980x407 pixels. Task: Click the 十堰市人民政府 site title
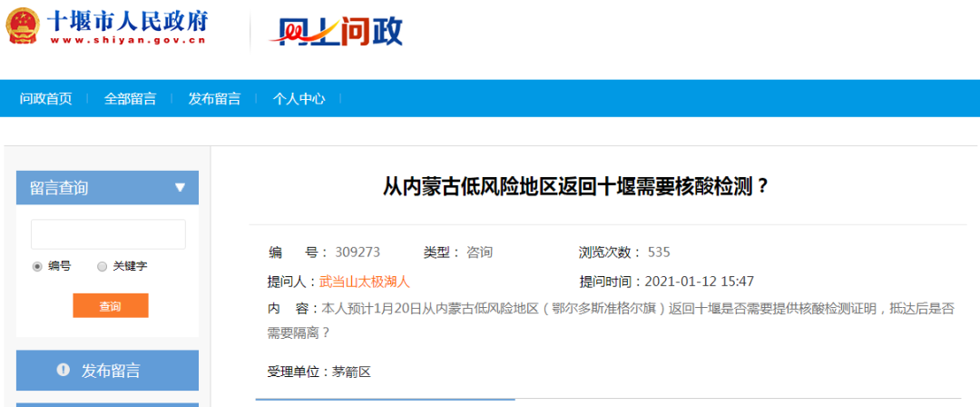pyautogui.click(x=129, y=19)
